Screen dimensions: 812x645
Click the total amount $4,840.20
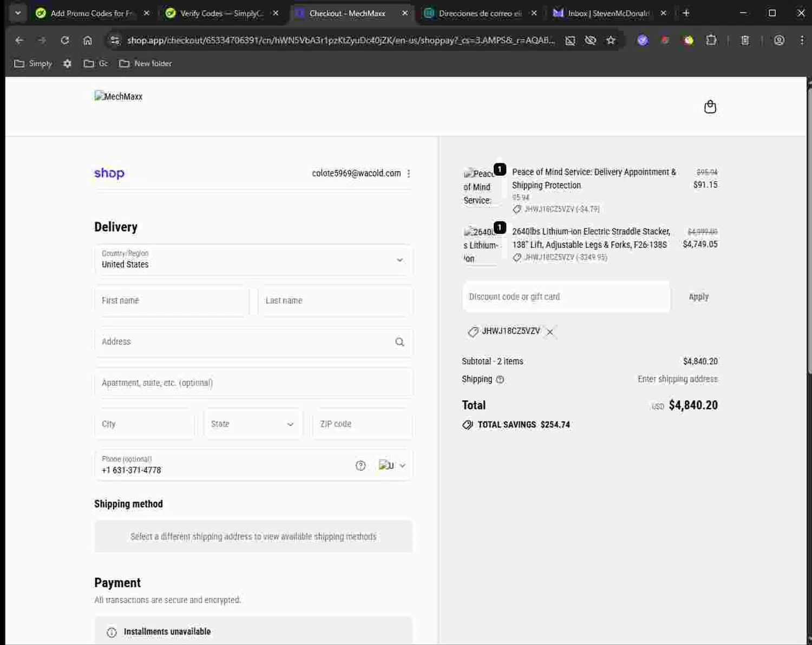coord(693,405)
